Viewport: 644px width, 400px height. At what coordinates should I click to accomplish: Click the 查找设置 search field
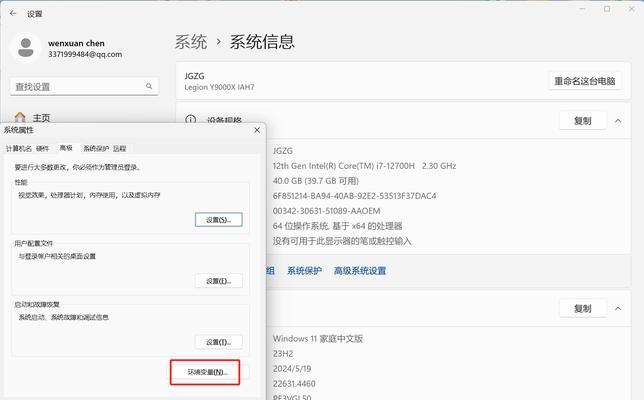(x=80, y=87)
